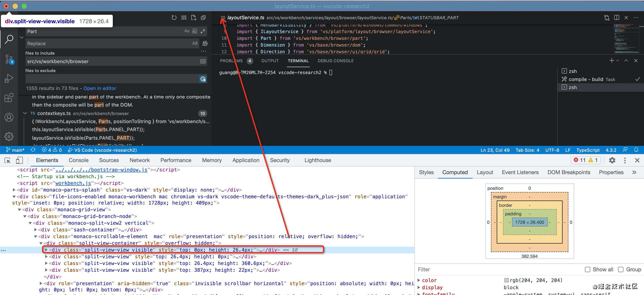This screenshot has width=644, height=295.
Task: Toggle search details ellipsis
Action: (x=203, y=51)
